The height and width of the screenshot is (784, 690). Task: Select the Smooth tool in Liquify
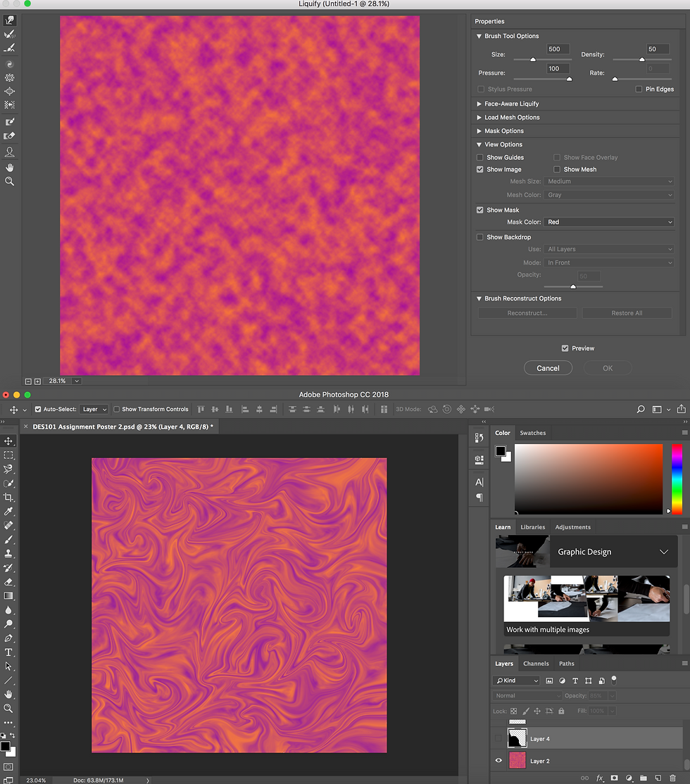10,49
